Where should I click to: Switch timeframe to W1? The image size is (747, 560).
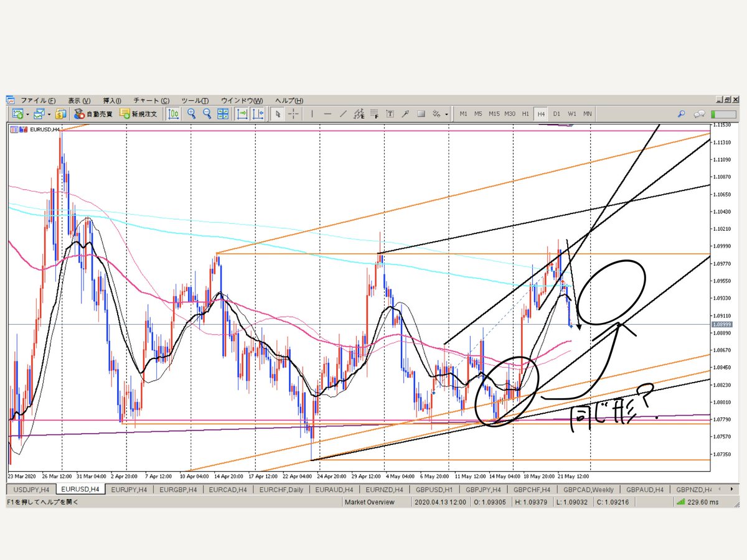(571, 114)
